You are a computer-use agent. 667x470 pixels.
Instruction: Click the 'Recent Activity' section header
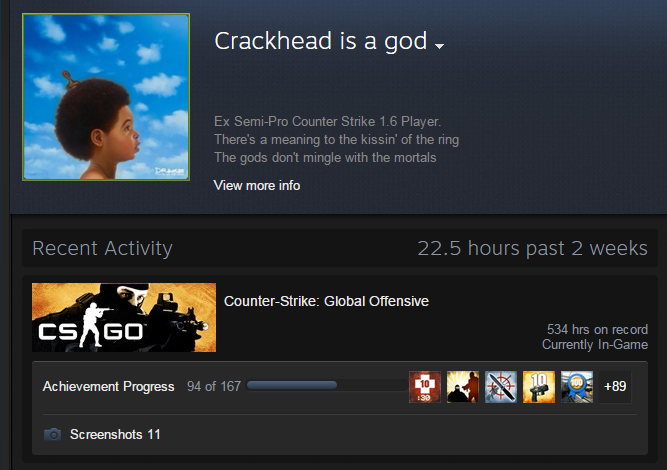(103, 248)
